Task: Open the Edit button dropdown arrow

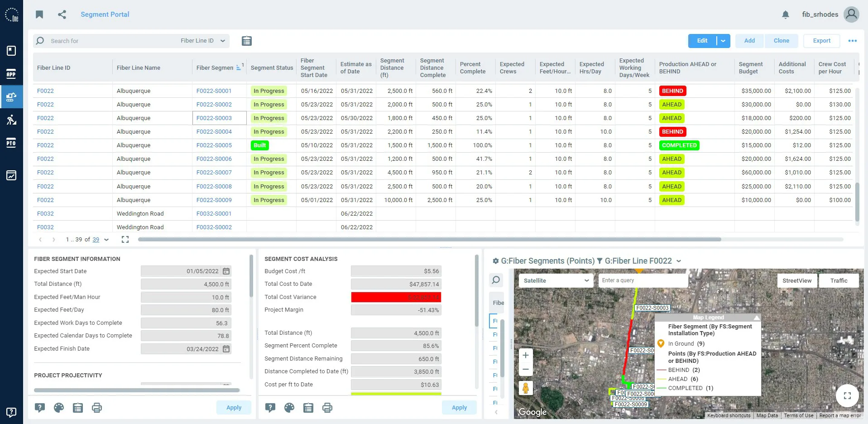Action: (x=723, y=41)
